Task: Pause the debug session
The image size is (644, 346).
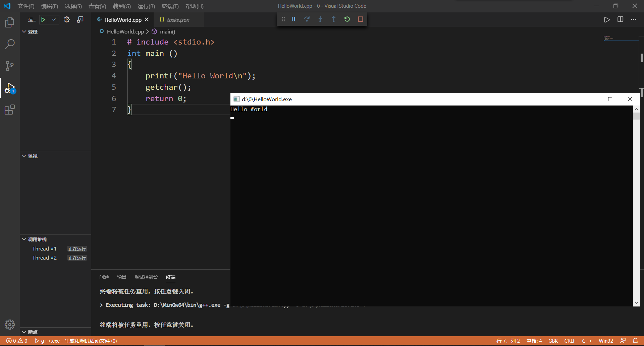Action: (293, 19)
